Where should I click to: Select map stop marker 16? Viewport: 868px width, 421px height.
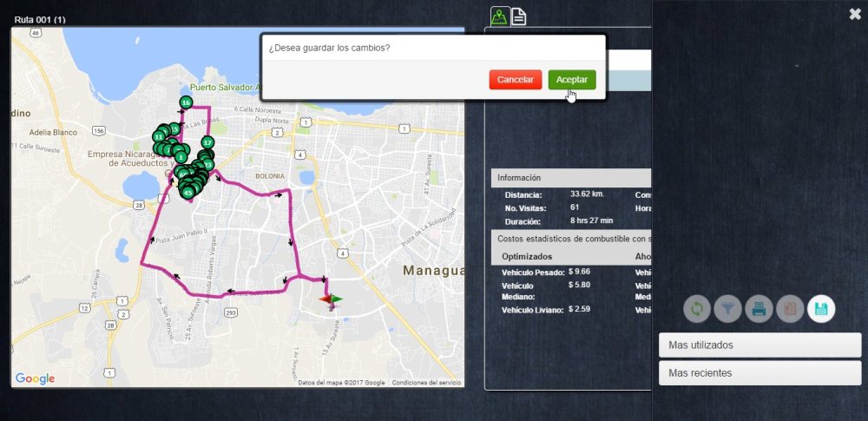point(186,102)
